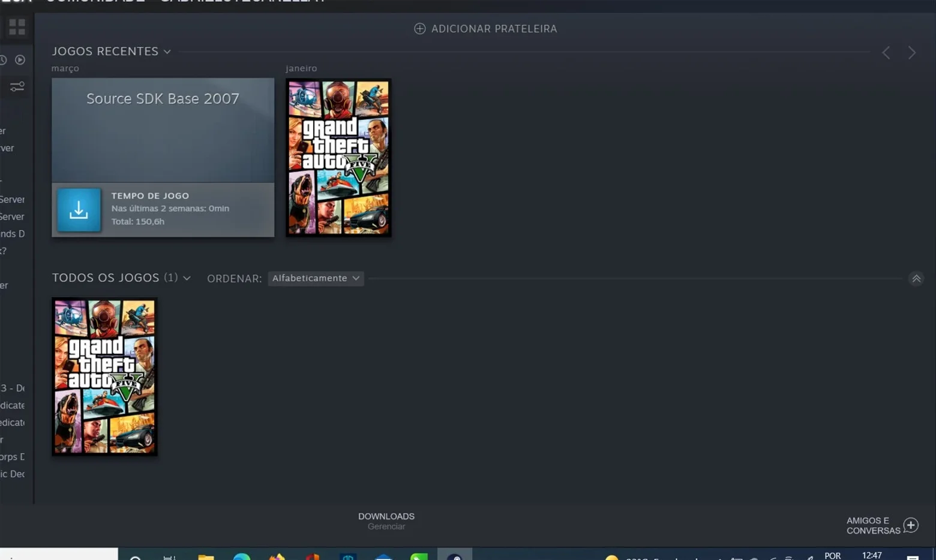
Task: Click the play-ready filter icon in sidebar
Action: click(x=20, y=60)
